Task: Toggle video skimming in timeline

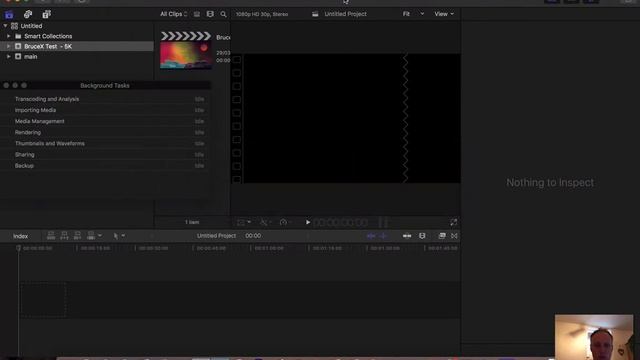Action: pyautogui.click(x=371, y=236)
